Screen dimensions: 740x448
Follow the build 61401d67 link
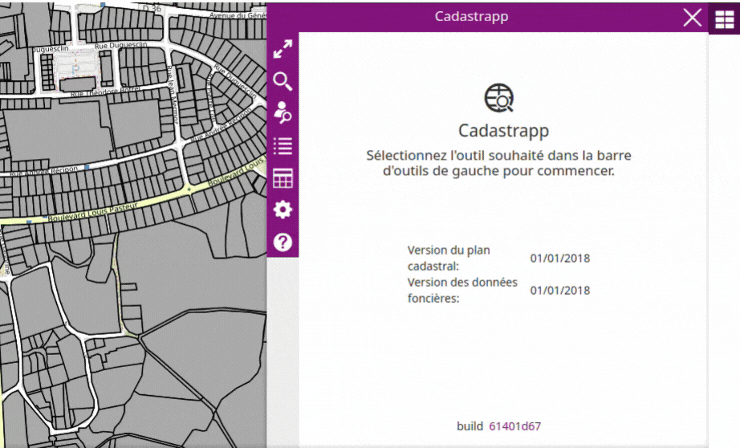[515, 426]
